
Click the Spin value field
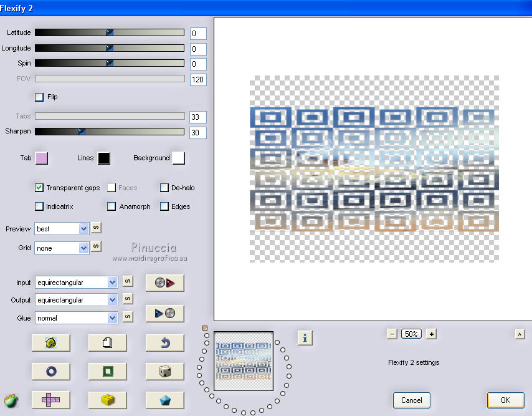198,64
